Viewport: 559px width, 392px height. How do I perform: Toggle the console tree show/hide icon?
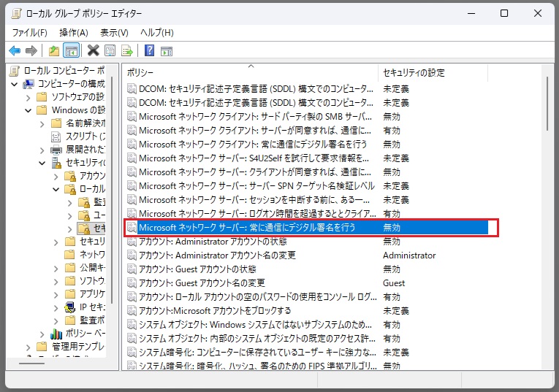(x=71, y=50)
